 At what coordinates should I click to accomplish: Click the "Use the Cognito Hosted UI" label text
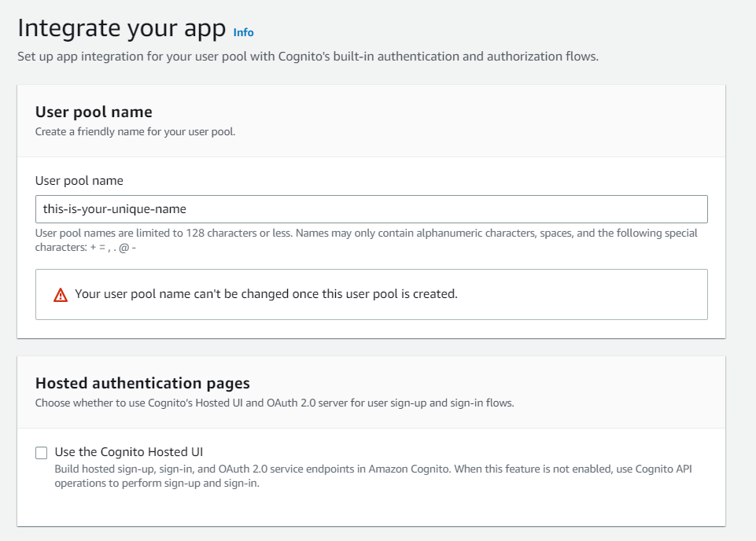point(129,452)
